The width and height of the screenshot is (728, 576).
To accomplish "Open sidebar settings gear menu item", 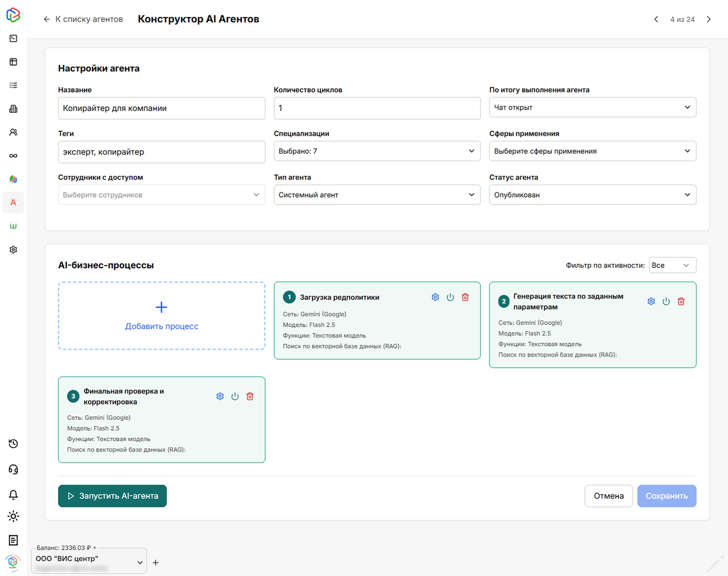I will 13,250.
